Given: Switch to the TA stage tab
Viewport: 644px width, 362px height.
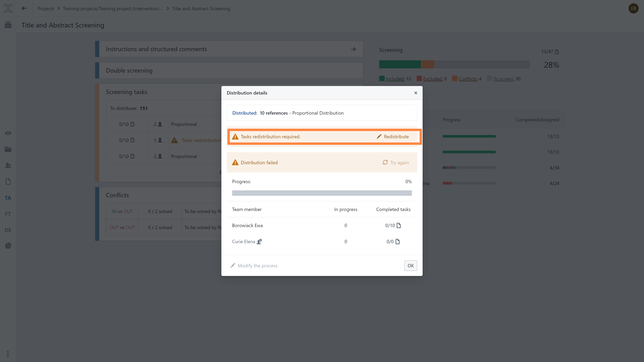Looking at the screenshot, I should pyautogui.click(x=8, y=198).
